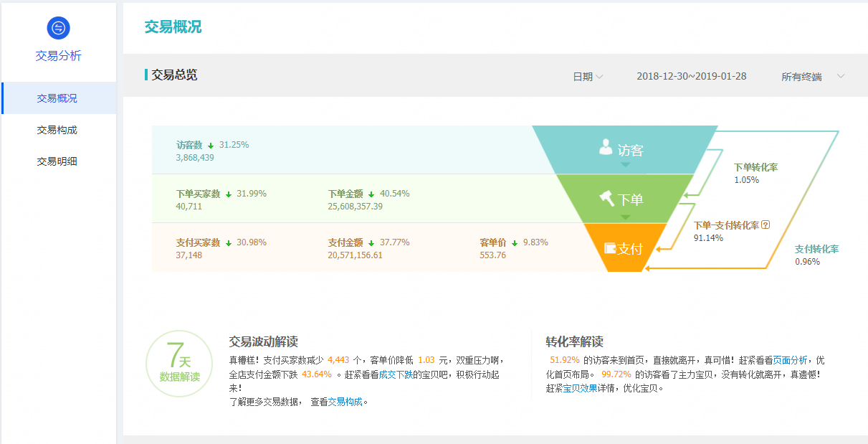Screen dimensions: 868x444
Task: Click the 支付转化率 label
Action: [x=816, y=249]
